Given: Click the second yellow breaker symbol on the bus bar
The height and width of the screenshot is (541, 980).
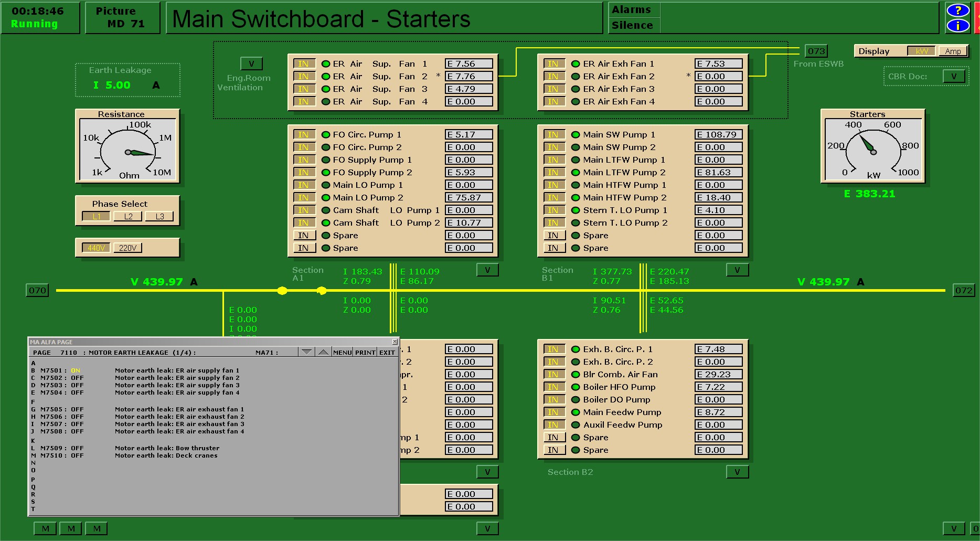Looking at the screenshot, I should point(322,291).
